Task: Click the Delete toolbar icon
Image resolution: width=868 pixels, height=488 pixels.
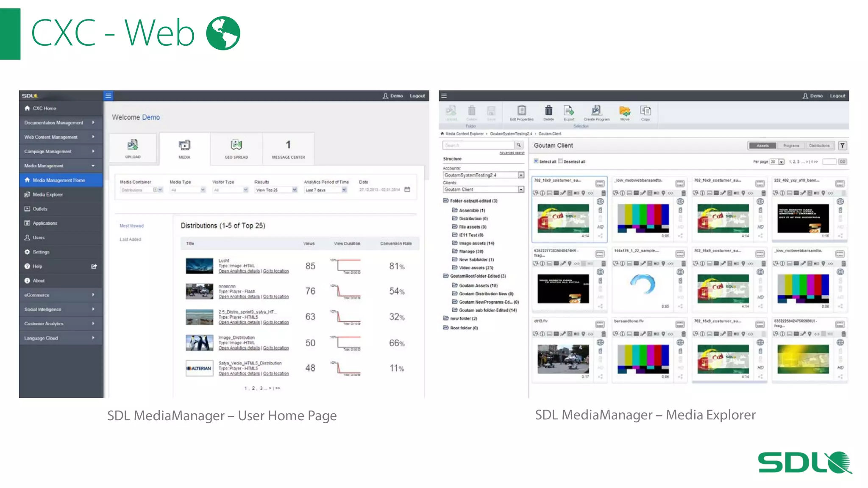Action: coord(548,111)
